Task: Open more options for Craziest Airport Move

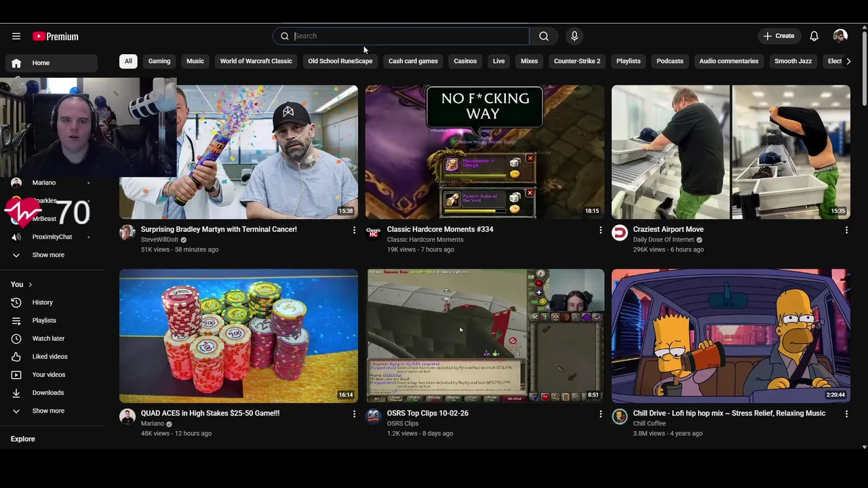Action: tap(846, 230)
